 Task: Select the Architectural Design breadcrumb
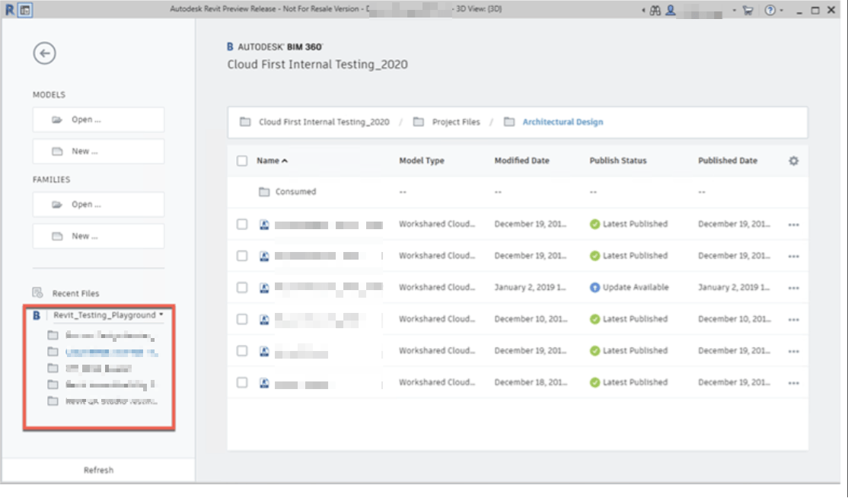563,122
